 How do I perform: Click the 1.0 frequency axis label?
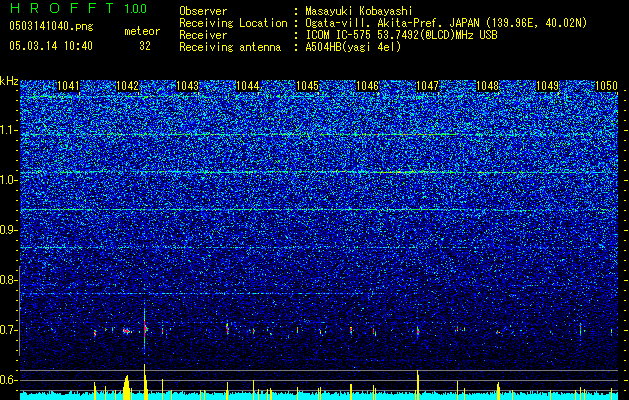click(7, 180)
